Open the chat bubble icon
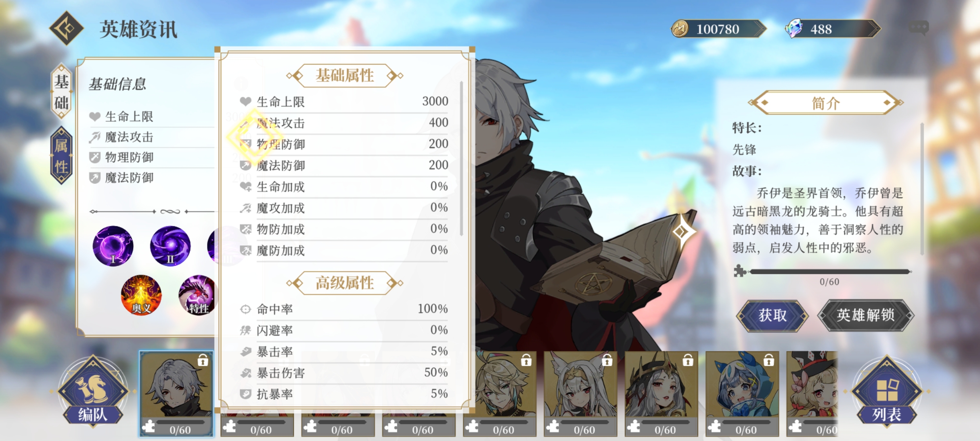980x441 pixels. [x=919, y=28]
